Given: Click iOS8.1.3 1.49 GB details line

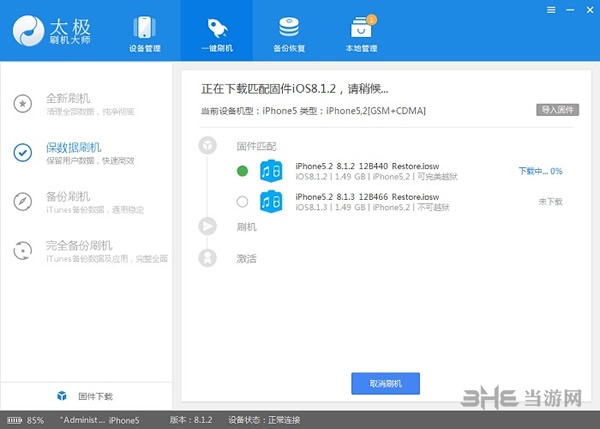Looking at the screenshot, I should tap(372, 207).
